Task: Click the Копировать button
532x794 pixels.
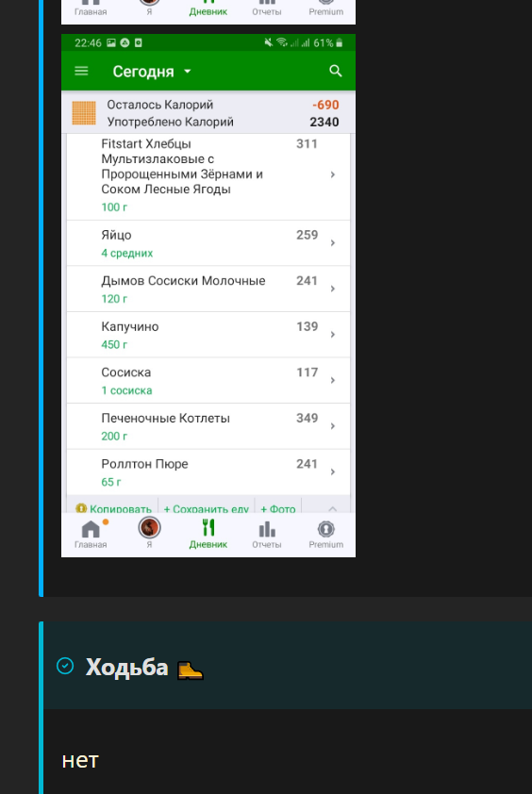Action: point(114,508)
